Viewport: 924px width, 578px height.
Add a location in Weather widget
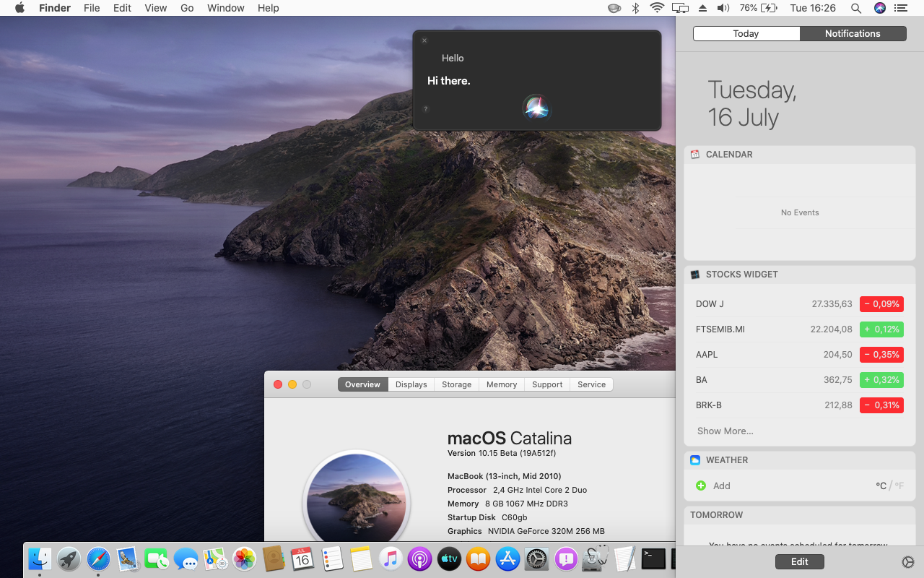coord(713,486)
